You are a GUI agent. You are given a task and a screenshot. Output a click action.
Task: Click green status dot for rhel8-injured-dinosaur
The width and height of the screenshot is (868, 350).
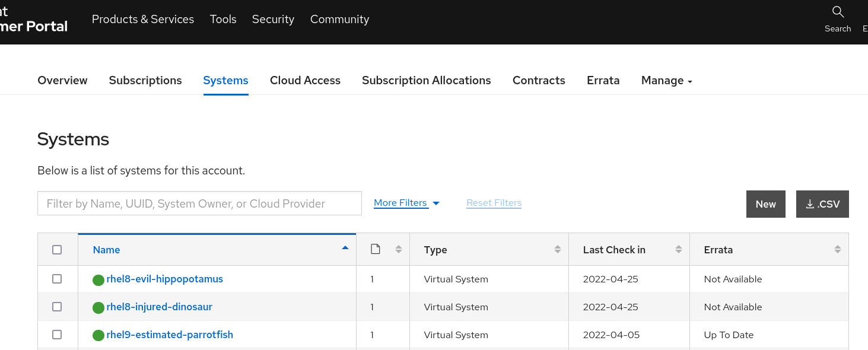tap(98, 308)
